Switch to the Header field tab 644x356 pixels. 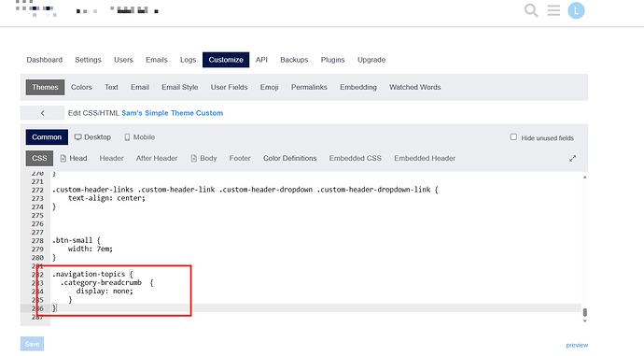coord(111,158)
